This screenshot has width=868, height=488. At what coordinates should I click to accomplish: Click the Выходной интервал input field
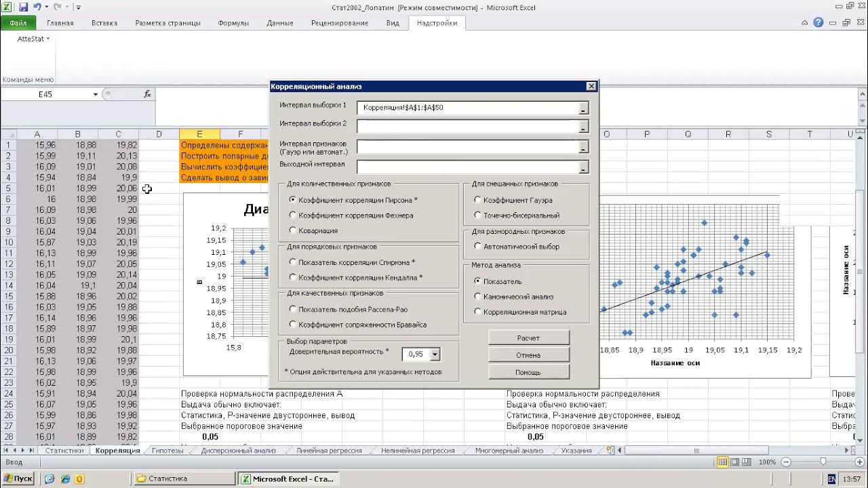click(x=469, y=167)
